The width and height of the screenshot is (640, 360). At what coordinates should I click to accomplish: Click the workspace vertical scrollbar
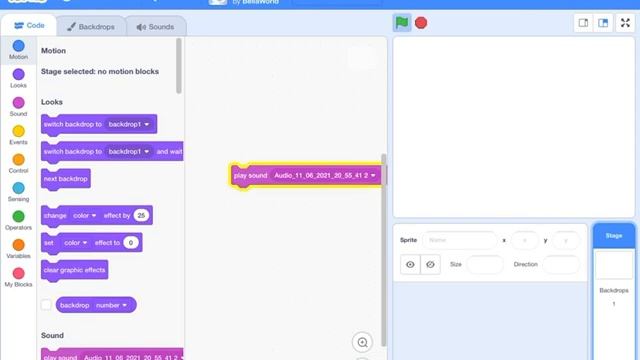click(x=384, y=250)
